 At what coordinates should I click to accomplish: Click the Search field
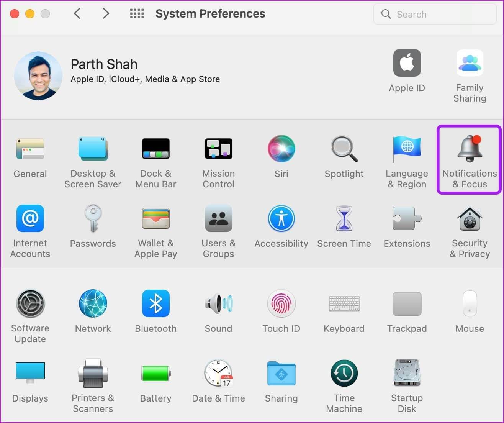click(435, 14)
